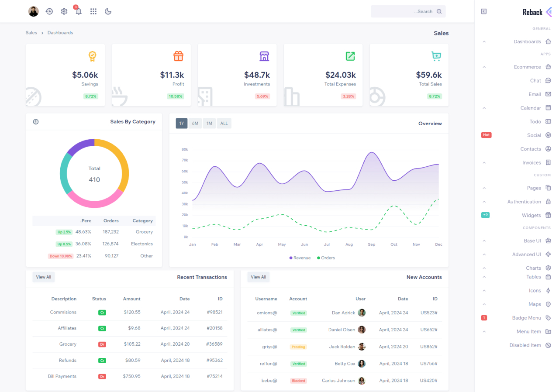This screenshot has height=392, width=559.
Task: Click the Dashboards breadcrumb link
Action: coord(60,33)
